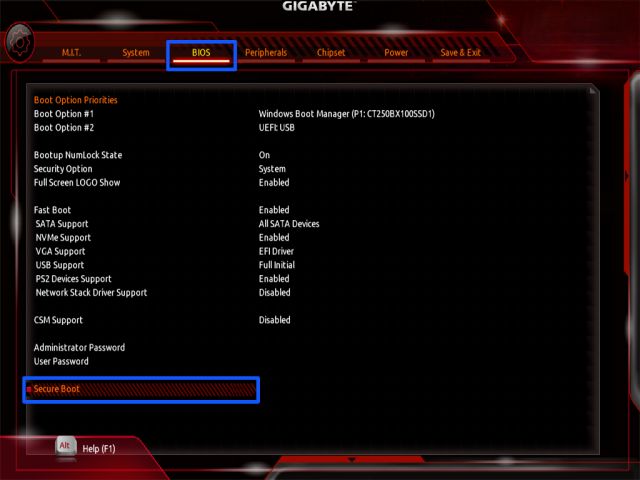Open the Power tab
This screenshot has width=640, height=480.
tap(396, 53)
